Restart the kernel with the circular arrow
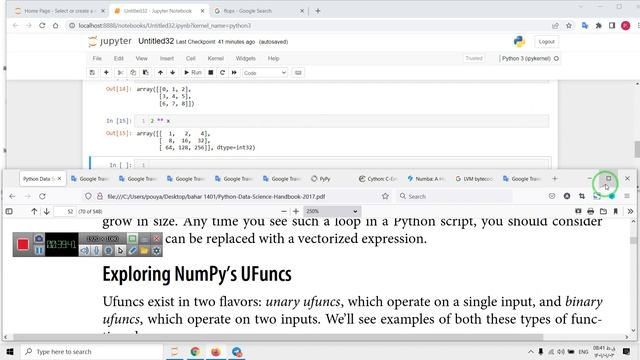Screen dimensions: 640x360 pos(222,73)
